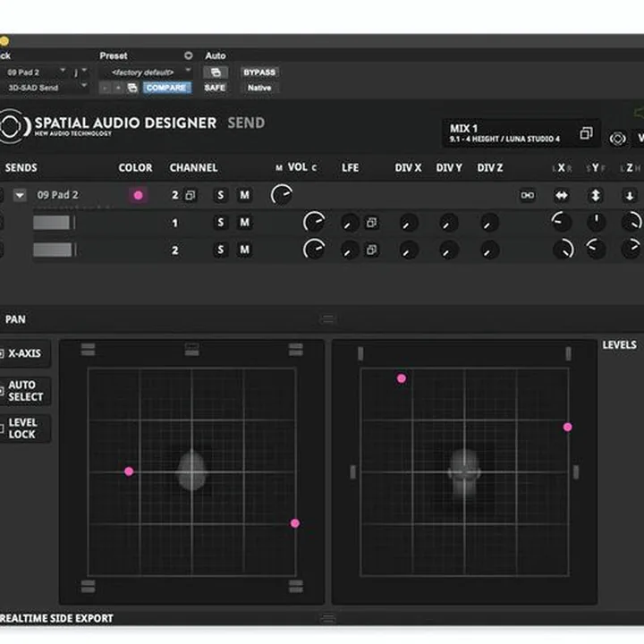
Task: Toggle LEVEL LOCK option
Action: (x=25, y=428)
